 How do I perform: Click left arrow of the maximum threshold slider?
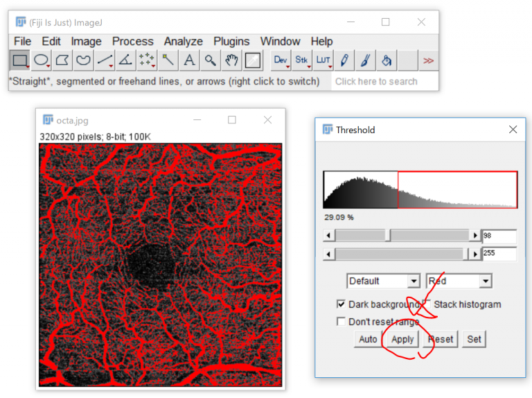pyautogui.click(x=328, y=254)
